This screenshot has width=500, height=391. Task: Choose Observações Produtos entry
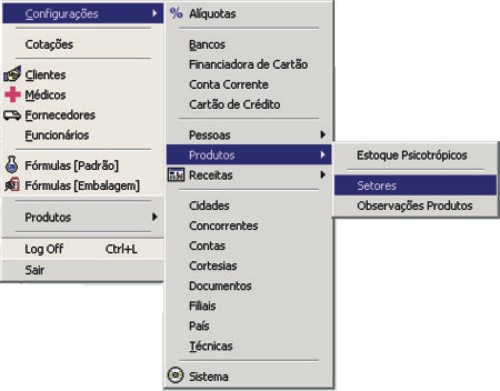click(415, 206)
